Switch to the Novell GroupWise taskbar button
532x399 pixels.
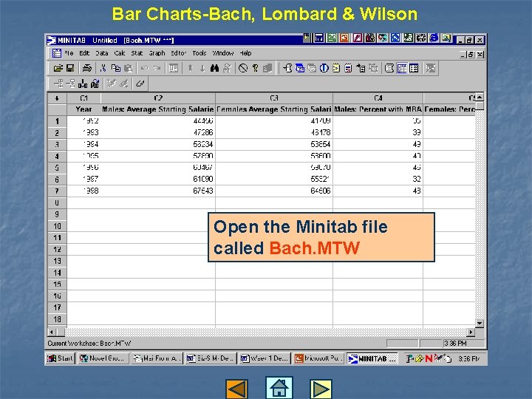pyautogui.click(x=103, y=358)
